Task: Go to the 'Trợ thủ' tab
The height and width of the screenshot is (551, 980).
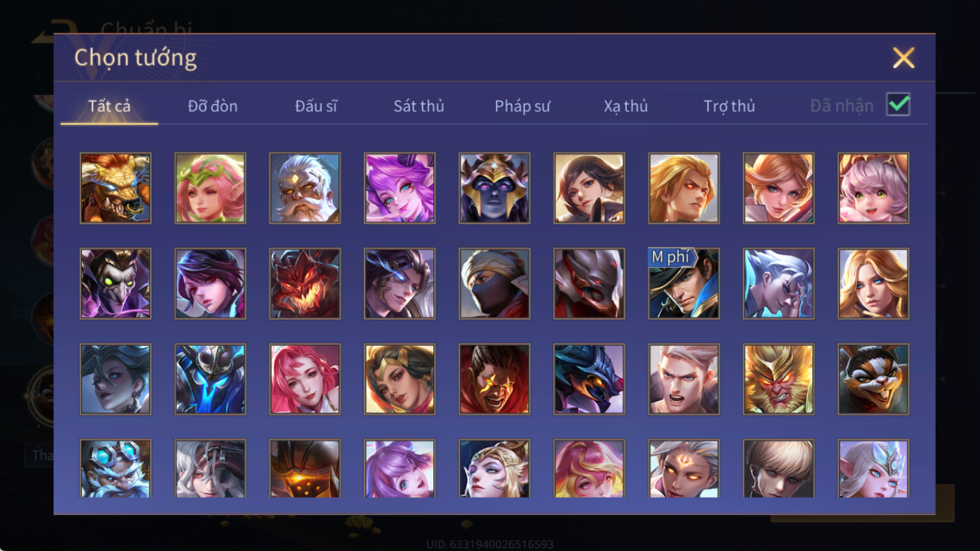Action: tap(729, 106)
